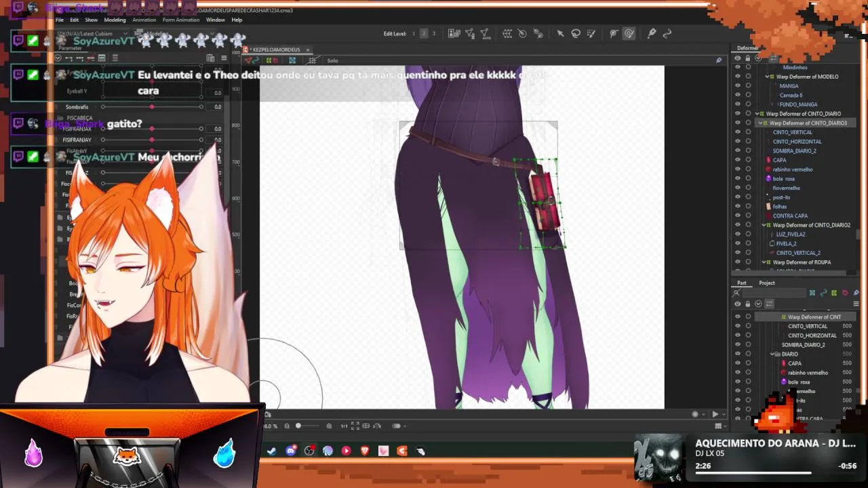This screenshot has width=868, height=488.
Task: Close the KEZPELOAMORDEUS document tab
Action: click(307, 49)
